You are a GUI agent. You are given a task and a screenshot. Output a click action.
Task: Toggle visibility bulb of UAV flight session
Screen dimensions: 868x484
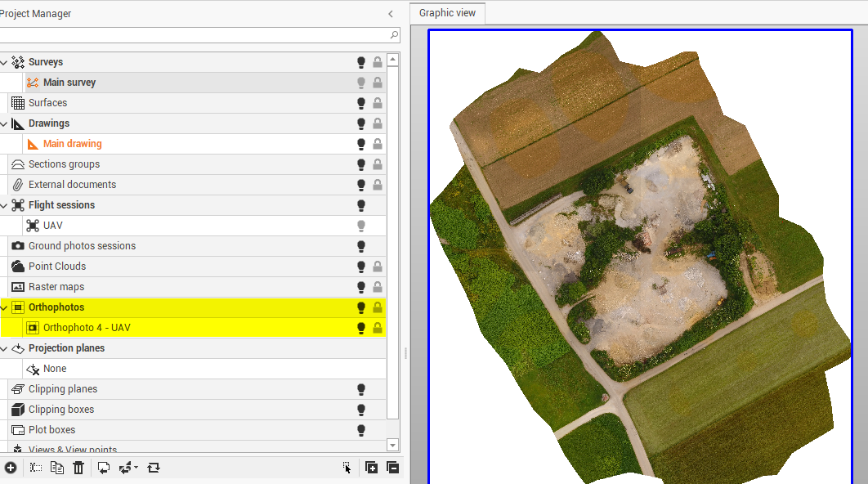coord(360,226)
